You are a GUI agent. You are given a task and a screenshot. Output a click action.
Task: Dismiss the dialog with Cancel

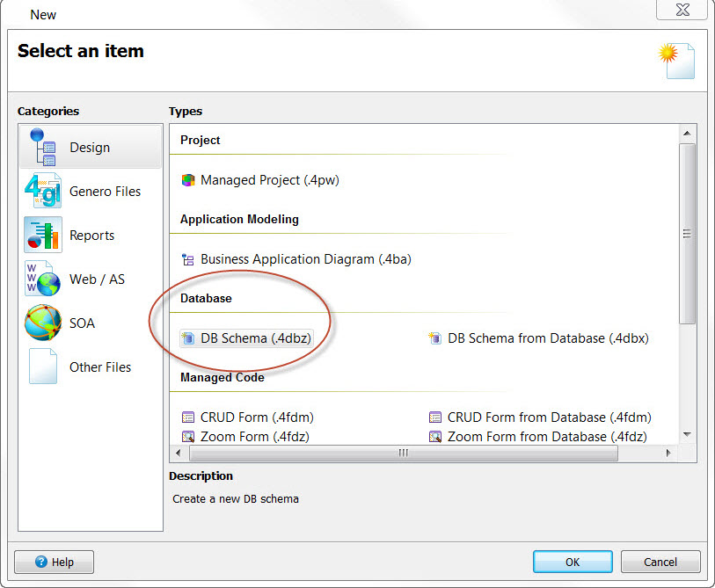point(660,562)
